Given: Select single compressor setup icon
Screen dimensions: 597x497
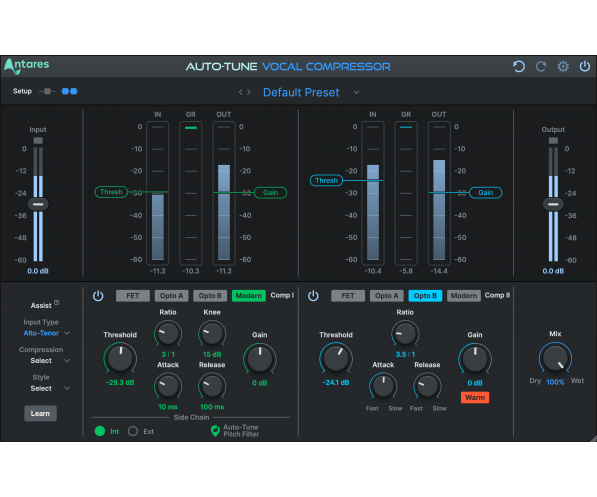Looking at the screenshot, I should (47, 91).
